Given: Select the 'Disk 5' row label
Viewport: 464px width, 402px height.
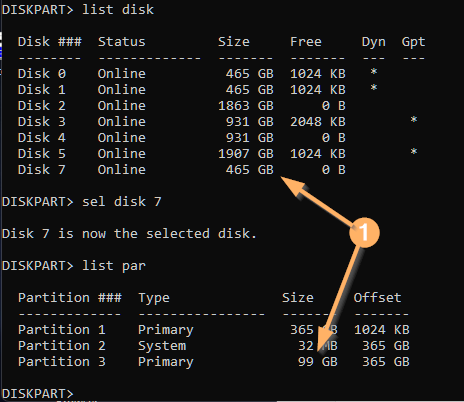Looking at the screenshot, I should (42, 154).
